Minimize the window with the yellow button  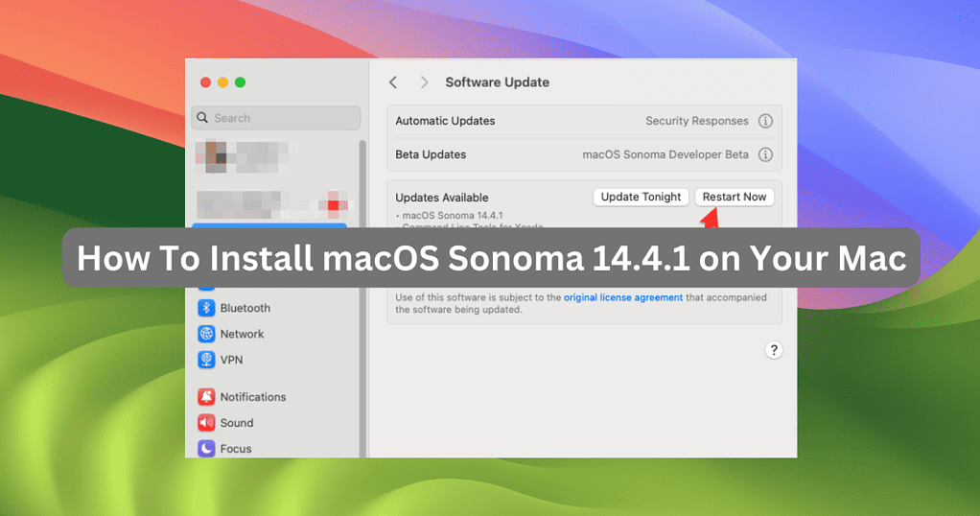point(222,82)
